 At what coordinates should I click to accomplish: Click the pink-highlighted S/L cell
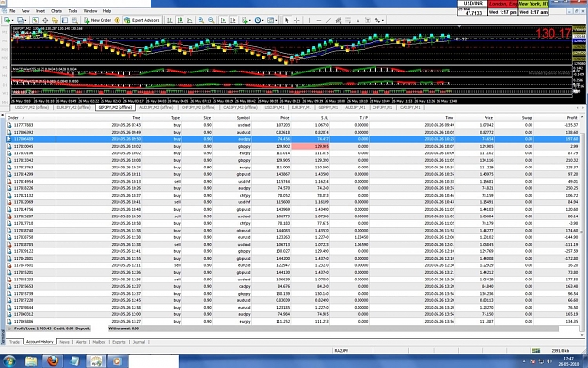310,146
